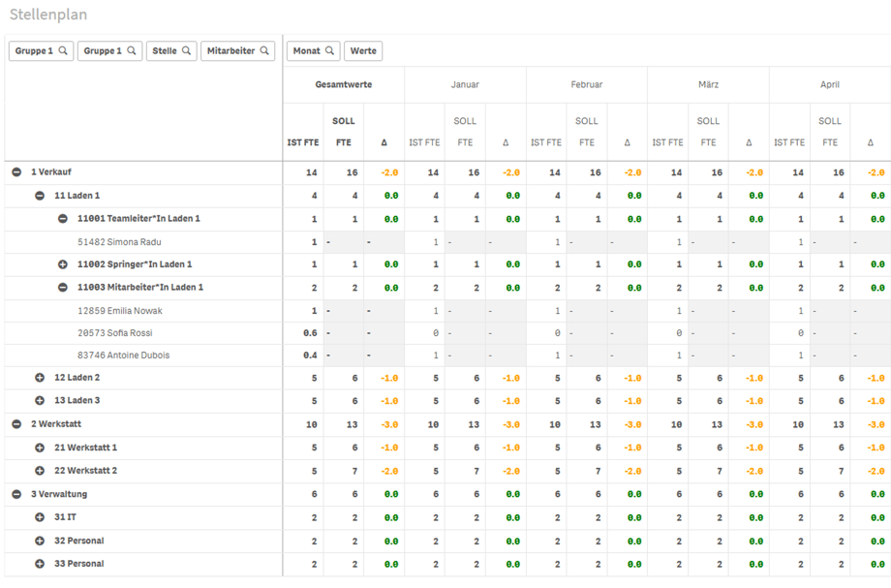891x588 pixels.
Task: Click the magnifier icon on Mitarbeiter
Action: 264,51
